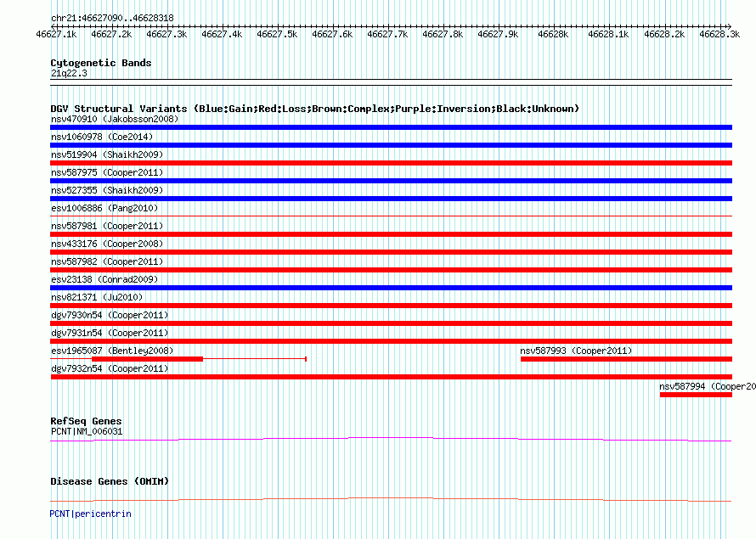This screenshot has height=539, width=756.
Task: Click the 46628.3k ruler tick label
Action: click(719, 34)
